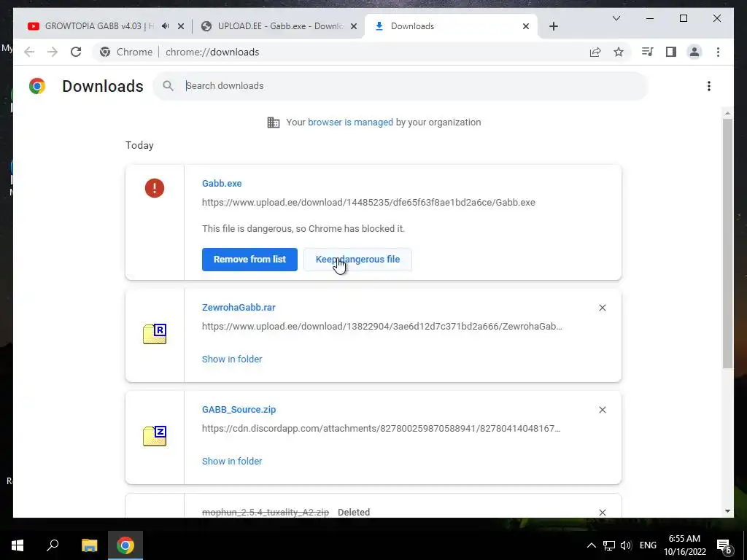Open the Gabb.exe file name link
The height and width of the screenshot is (560, 747).
coord(222,183)
